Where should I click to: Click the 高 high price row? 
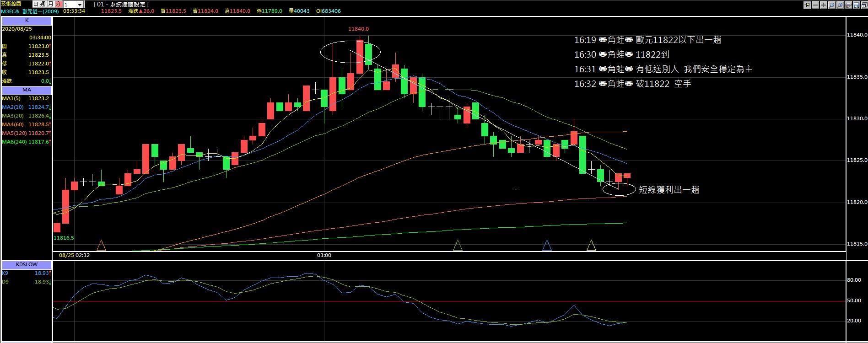27,55
